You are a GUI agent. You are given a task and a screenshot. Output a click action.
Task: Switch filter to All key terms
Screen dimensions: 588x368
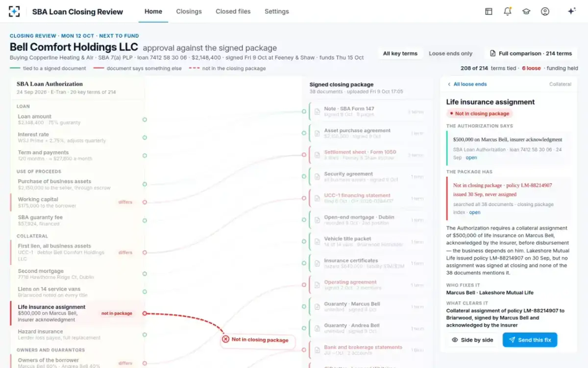pos(400,53)
